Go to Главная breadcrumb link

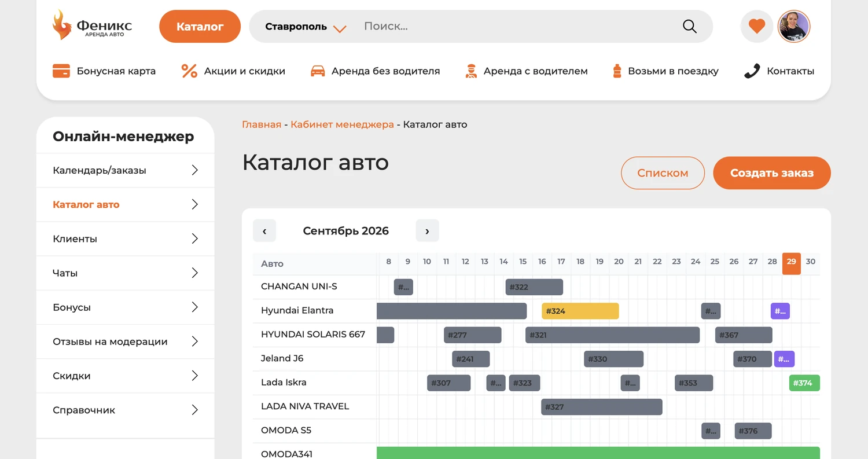(262, 124)
